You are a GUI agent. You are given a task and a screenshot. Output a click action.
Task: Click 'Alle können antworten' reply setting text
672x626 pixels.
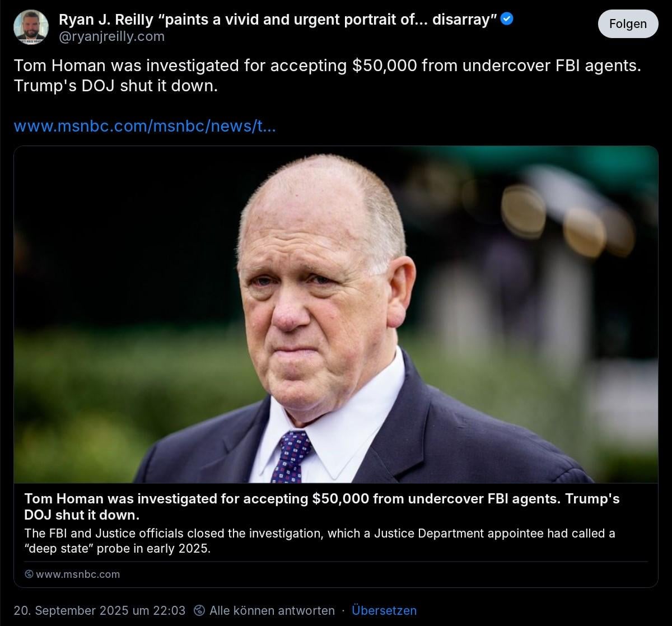pyautogui.click(x=272, y=610)
